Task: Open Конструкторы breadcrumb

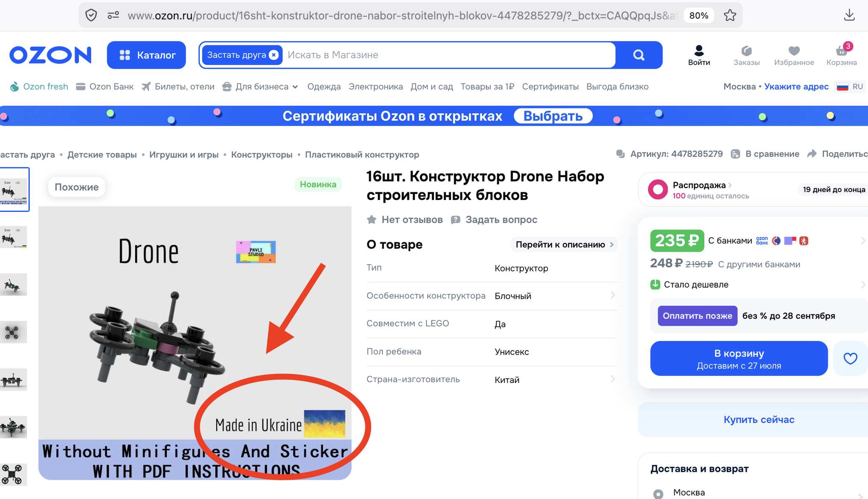Action: [262, 155]
